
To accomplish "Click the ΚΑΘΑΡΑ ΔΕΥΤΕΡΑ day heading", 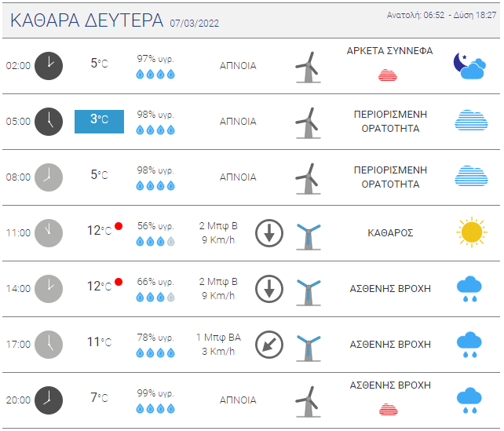I will pos(86,20).
